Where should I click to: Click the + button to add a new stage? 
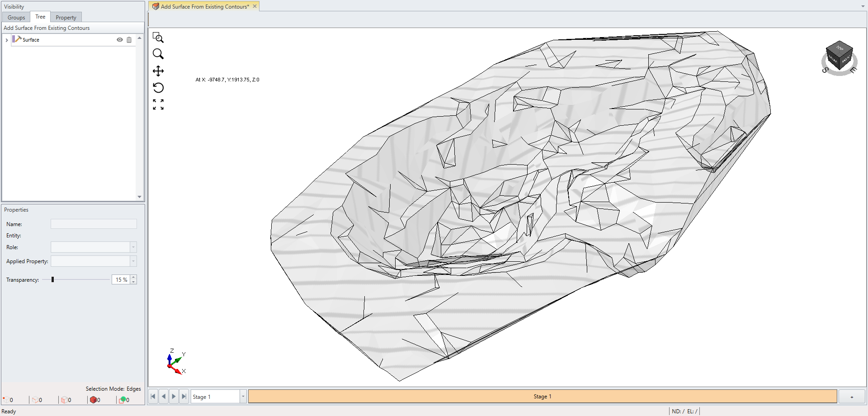(x=852, y=396)
